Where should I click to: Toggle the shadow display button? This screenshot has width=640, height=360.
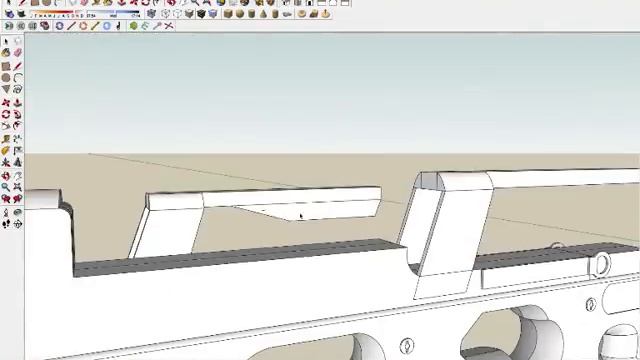click(21, 14)
